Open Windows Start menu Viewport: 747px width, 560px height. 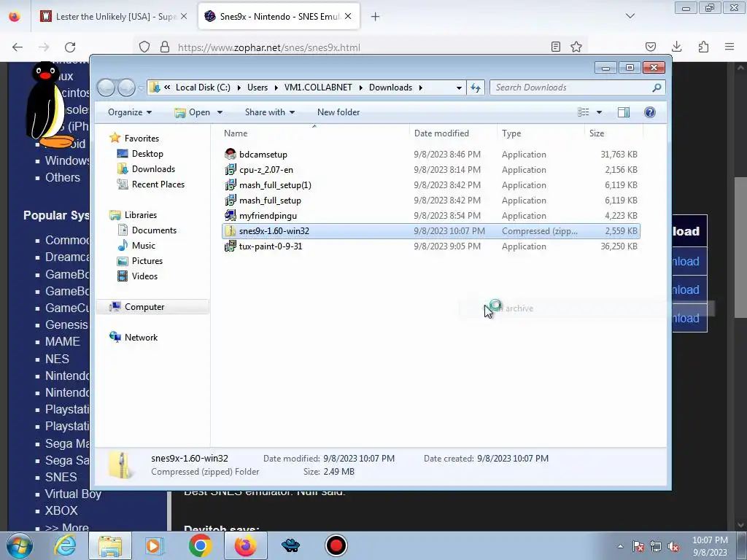(20, 545)
